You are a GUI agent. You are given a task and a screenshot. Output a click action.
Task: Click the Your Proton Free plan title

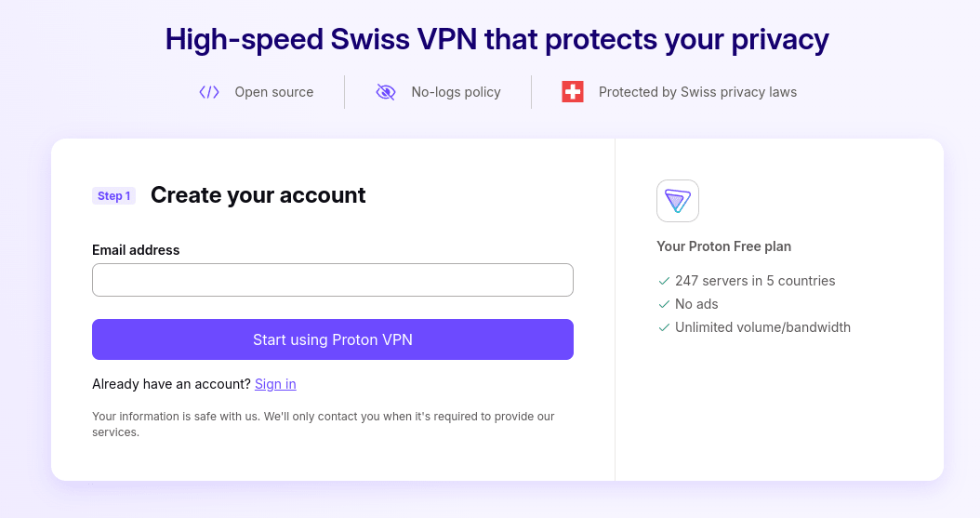(x=723, y=246)
